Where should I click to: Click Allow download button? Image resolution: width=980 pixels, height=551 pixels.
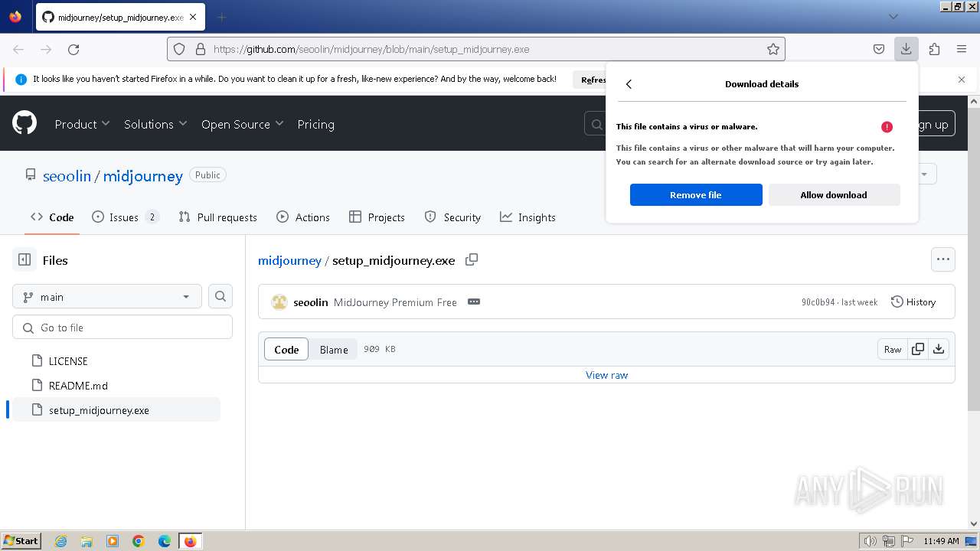tap(834, 194)
